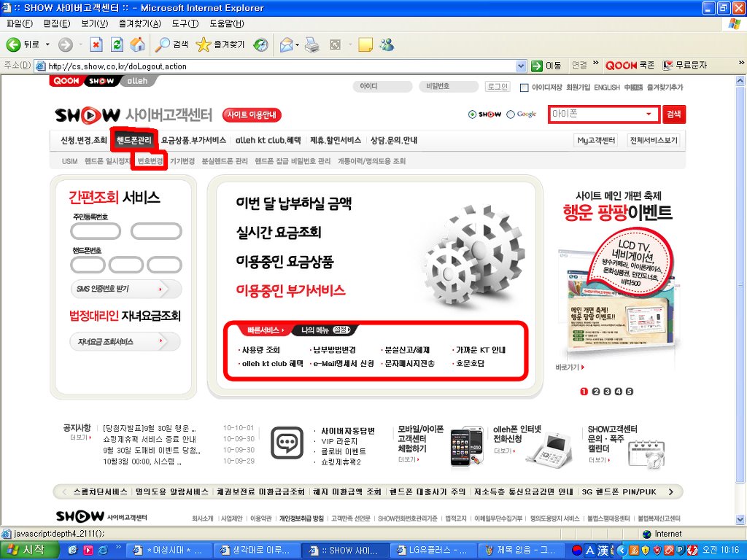Screen dimensions: 747x560
Task: Click the left arrow on bottom link bar
Action: pyautogui.click(x=64, y=492)
